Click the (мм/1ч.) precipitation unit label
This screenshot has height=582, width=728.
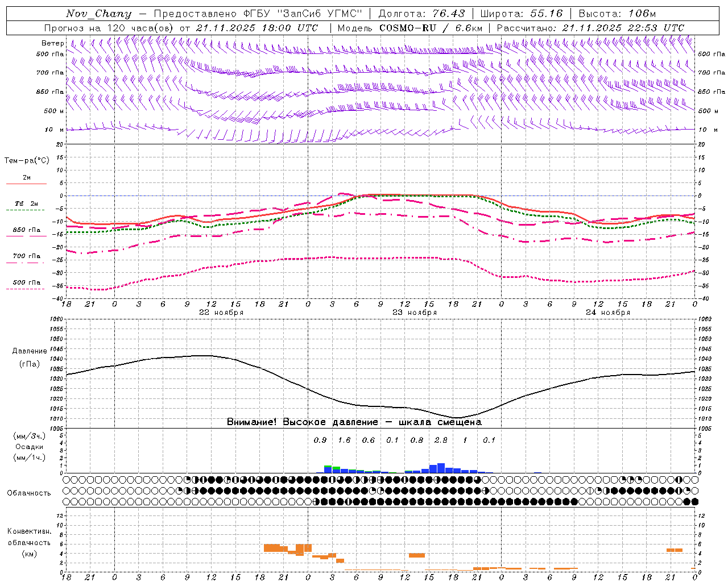tap(30, 458)
